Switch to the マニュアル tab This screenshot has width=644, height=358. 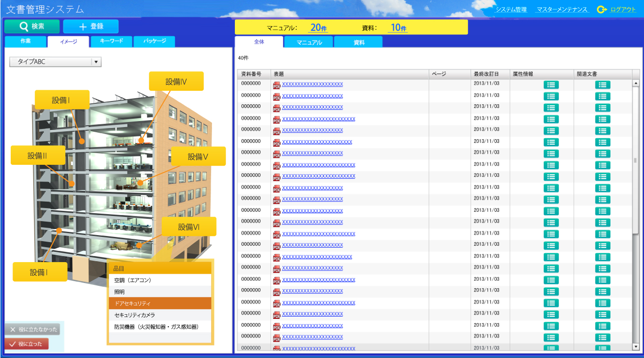[309, 42]
